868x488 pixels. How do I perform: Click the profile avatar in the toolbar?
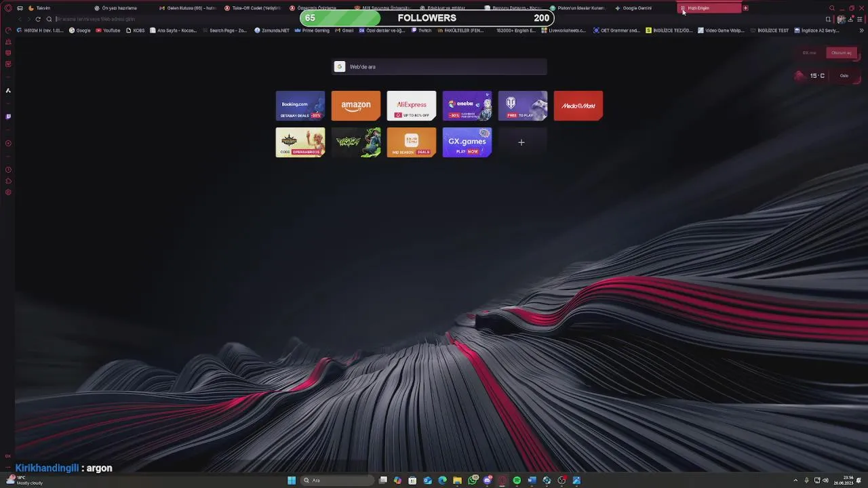point(842,19)
